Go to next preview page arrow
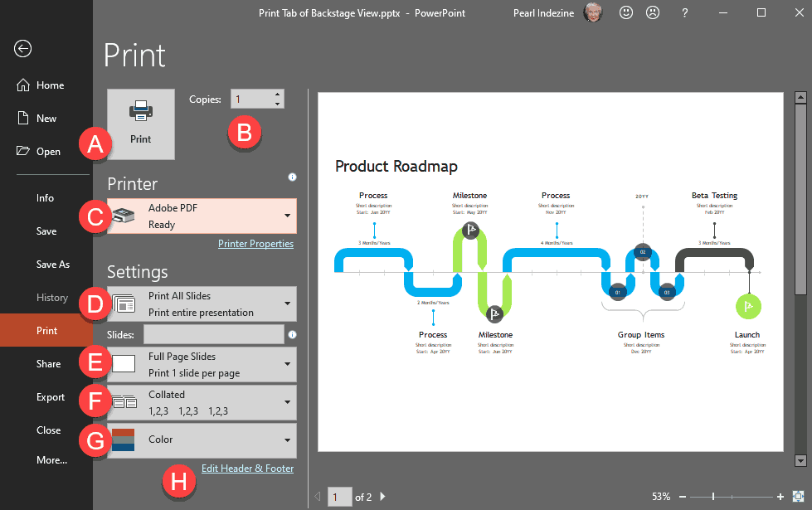 coord(382,496)
